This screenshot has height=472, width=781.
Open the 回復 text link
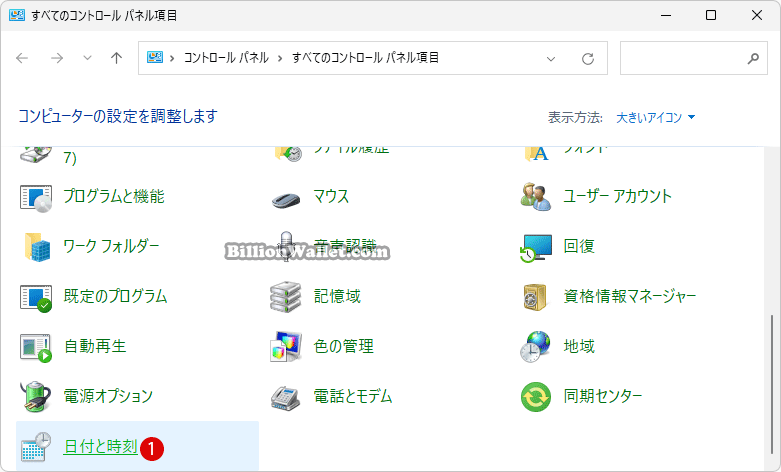[579, 246]
